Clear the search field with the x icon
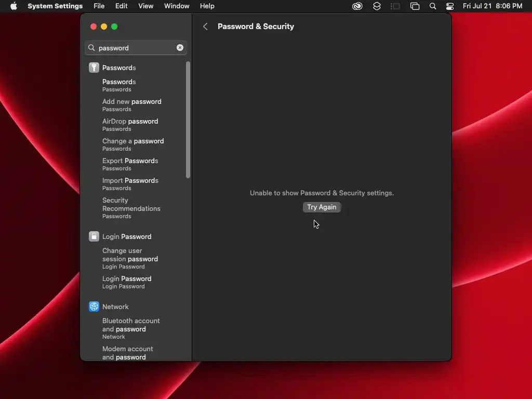 [x=180, y=48]
